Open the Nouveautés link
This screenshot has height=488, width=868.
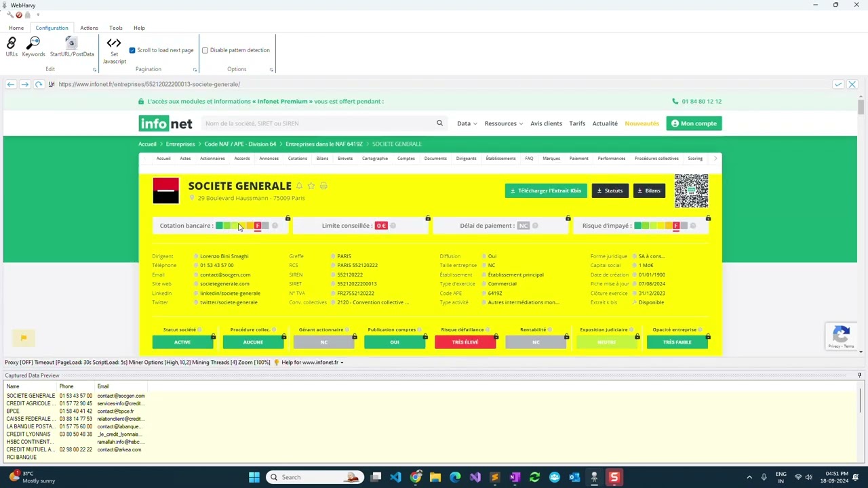tap(642, 123)
